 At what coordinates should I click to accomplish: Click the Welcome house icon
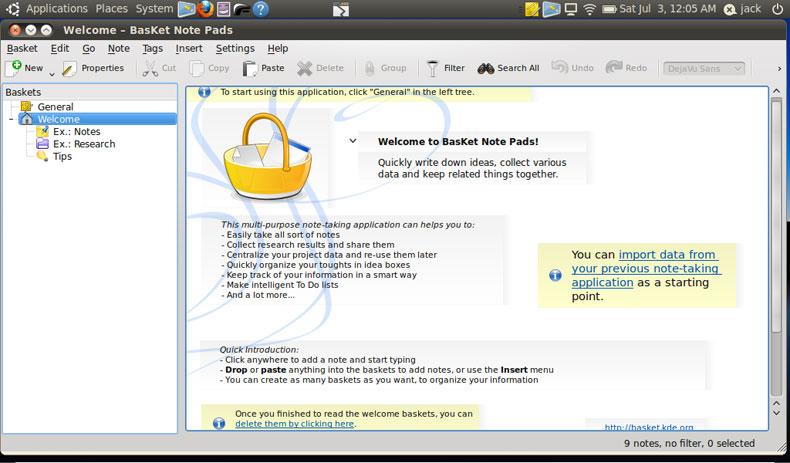pos(27,119)
